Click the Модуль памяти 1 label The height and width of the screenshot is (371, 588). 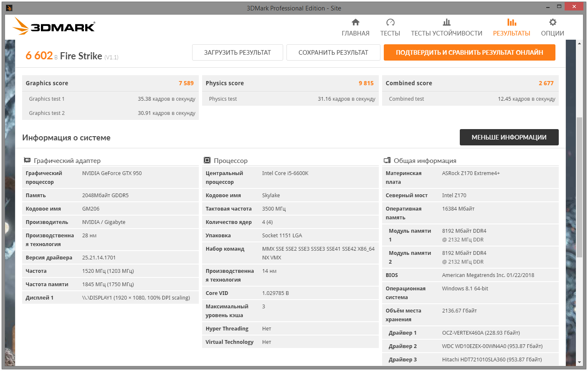click(410, 235)
